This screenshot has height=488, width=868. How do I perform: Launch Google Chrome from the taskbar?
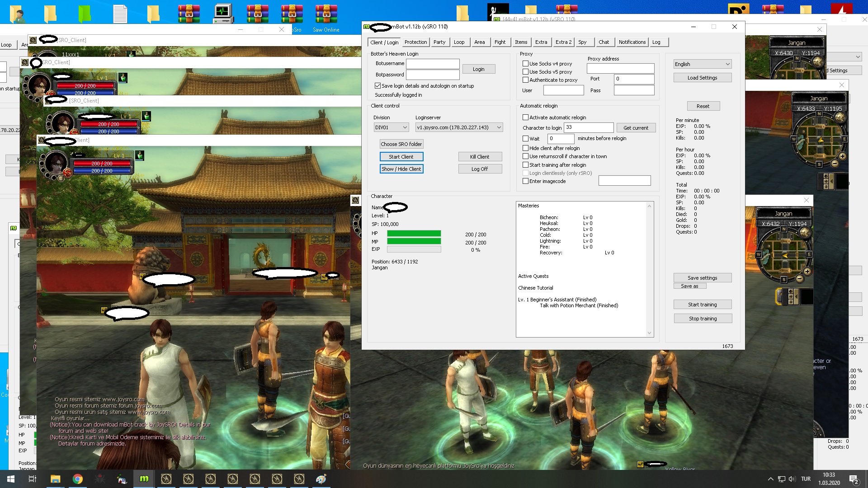click(78, 479)
